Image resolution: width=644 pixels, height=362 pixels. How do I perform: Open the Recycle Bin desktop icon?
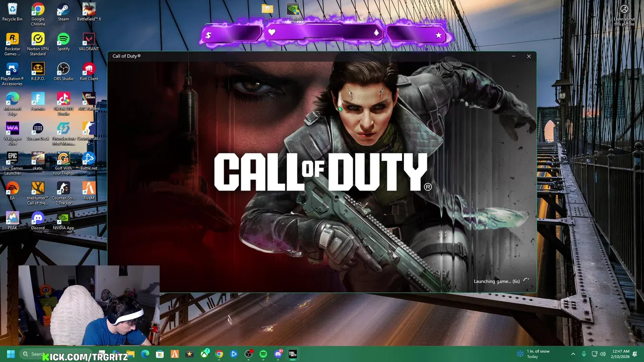(13, 13)
